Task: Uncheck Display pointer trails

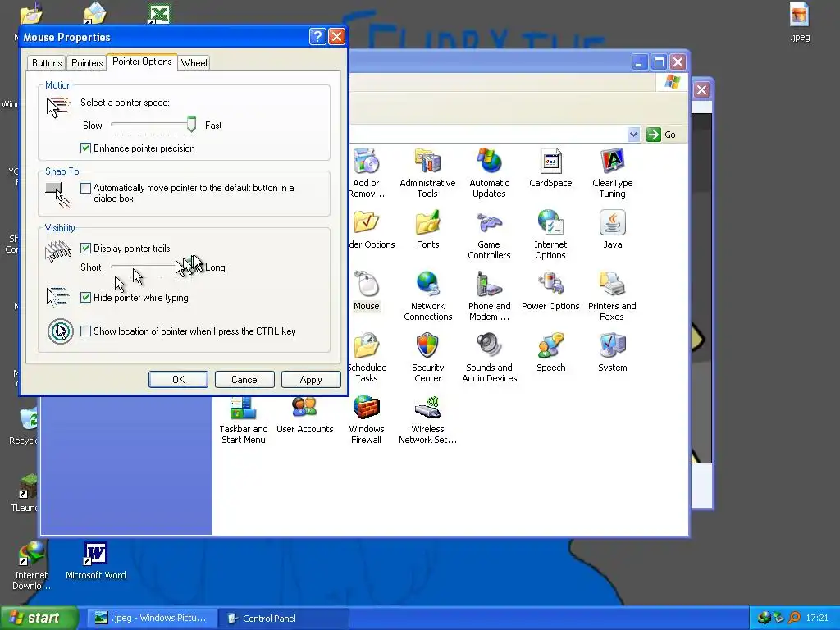Action: [85, 248]
